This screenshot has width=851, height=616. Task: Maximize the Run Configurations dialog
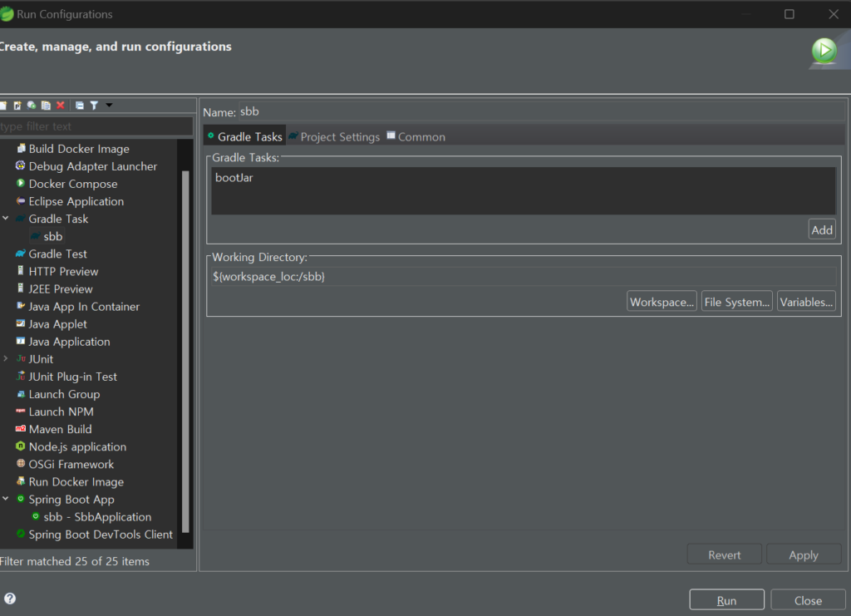point(790,14)
